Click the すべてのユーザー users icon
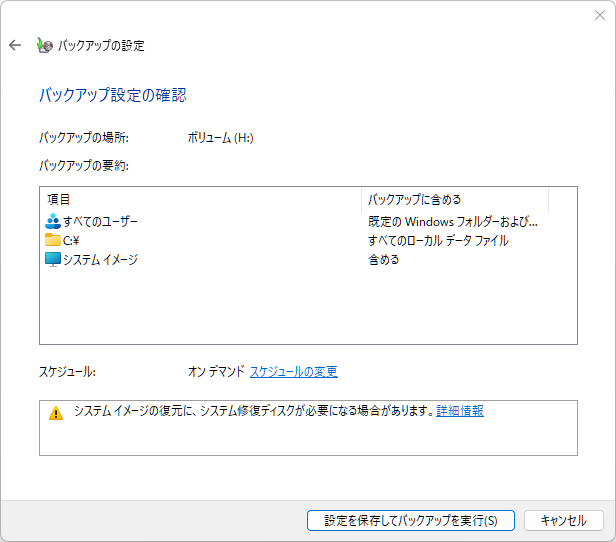The height and width of the screenshot is (542, 616). pos(53,221)
